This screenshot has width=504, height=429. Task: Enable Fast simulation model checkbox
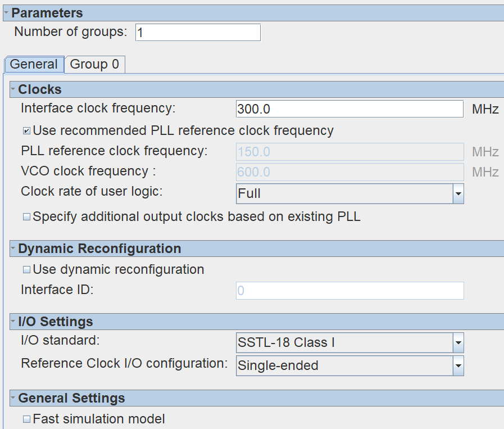pyautogui.click(x=26, y=419)
